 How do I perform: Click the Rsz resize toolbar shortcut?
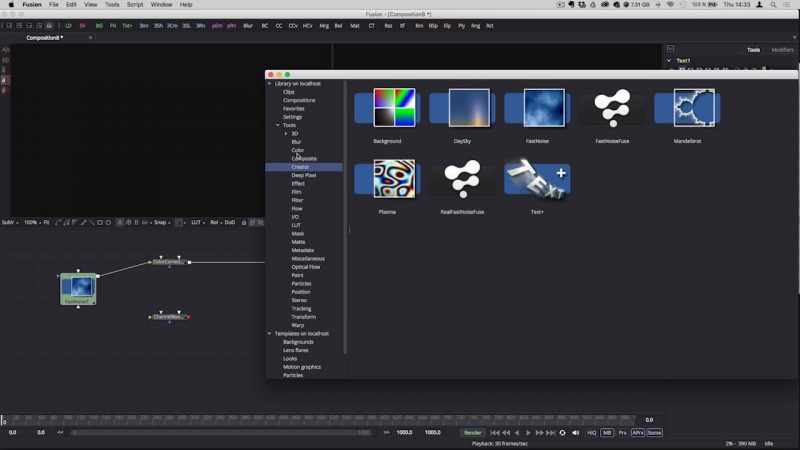[388, 26]
